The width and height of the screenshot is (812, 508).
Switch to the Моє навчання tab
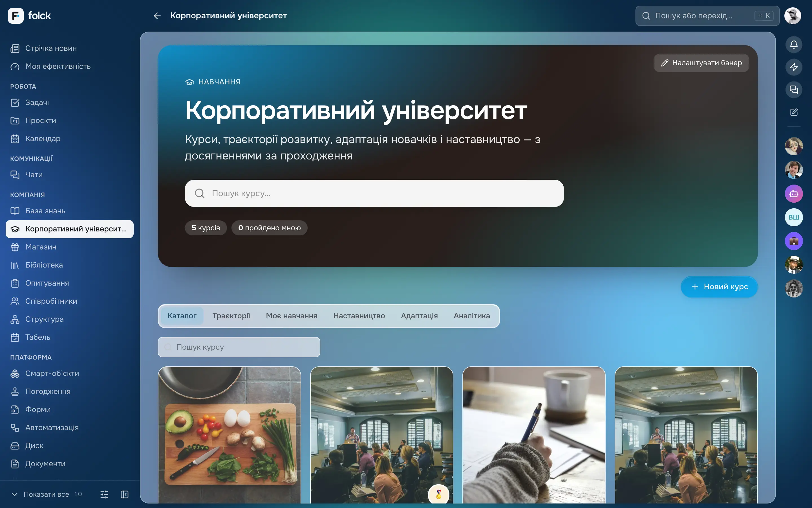click(292, 316)
